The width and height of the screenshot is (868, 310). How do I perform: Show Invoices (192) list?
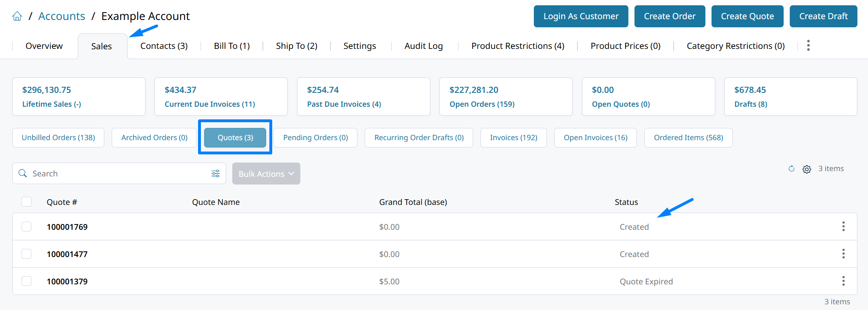tap(513, 138)
